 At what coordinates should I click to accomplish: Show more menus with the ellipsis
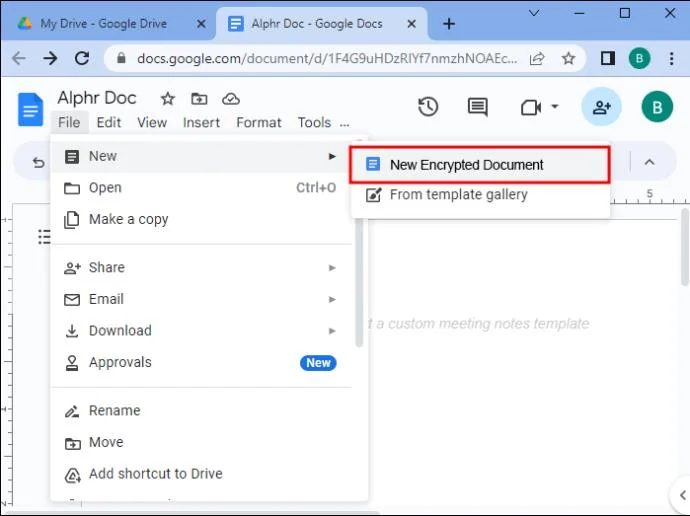pos(345,124)
